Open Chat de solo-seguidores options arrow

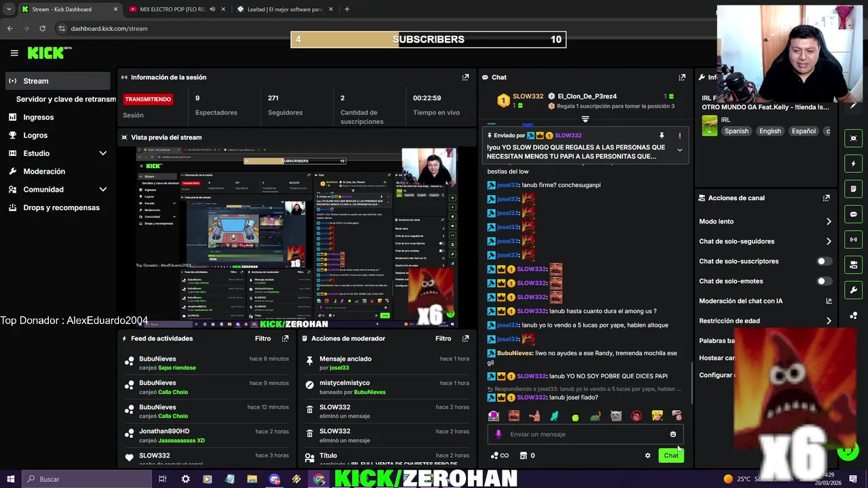point(829,241)
